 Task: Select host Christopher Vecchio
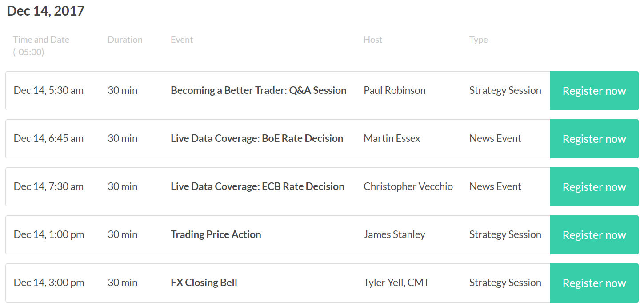(x=408, y=186)
